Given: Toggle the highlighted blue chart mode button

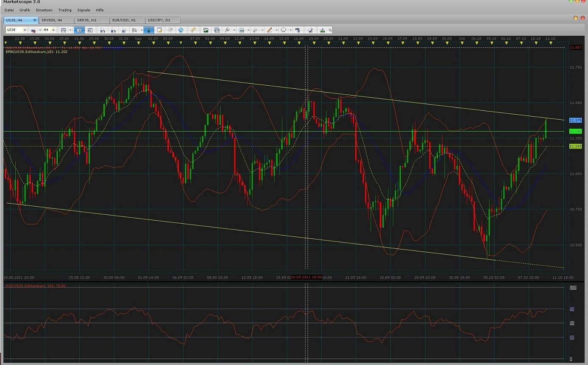Looking at the screenshot, I should [79, 30].
